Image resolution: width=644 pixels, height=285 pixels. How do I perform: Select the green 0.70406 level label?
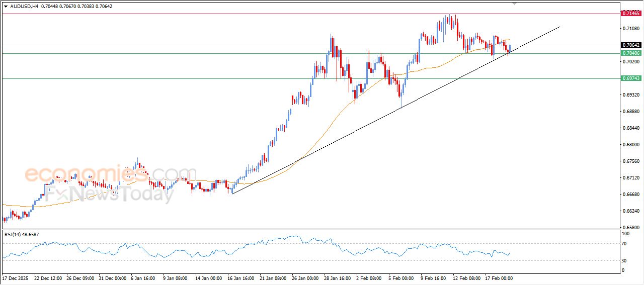pos(630,53)
